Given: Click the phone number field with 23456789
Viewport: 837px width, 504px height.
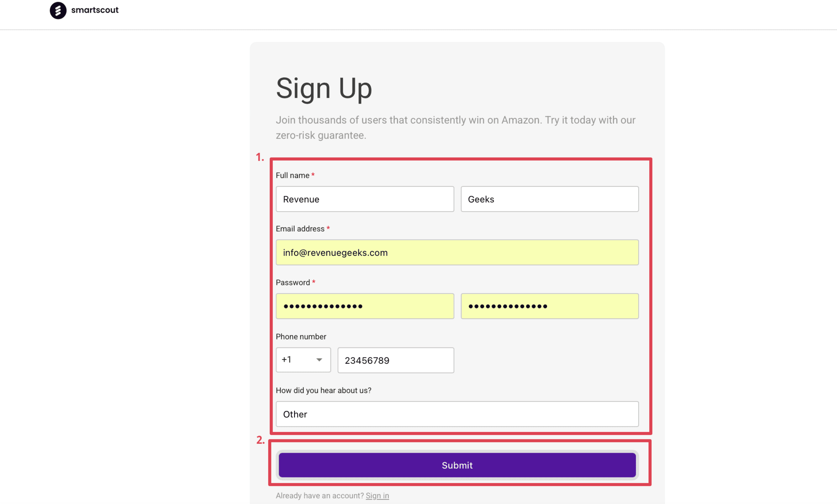Looking at the screenshot, I should [395, 360].
